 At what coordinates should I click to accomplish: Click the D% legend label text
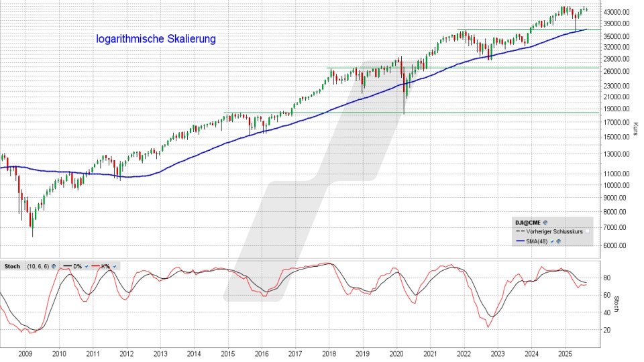(78, 266)
